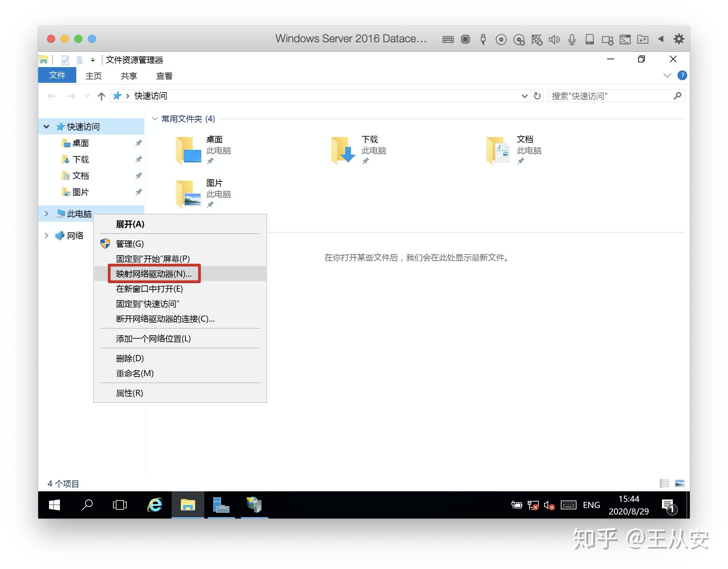Switch to the 查看 ribbon tab
Viewport: 728px width, 569px height.
pos(164,76)
